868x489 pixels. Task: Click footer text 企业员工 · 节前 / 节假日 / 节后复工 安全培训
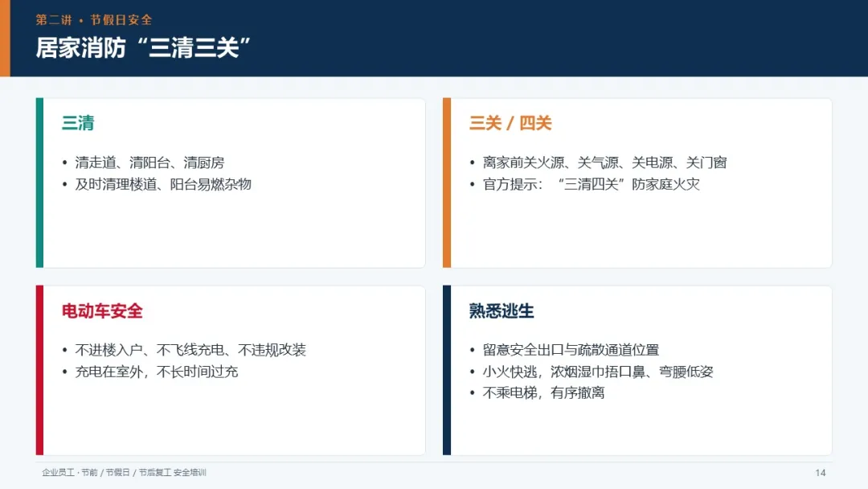[124, 472]
